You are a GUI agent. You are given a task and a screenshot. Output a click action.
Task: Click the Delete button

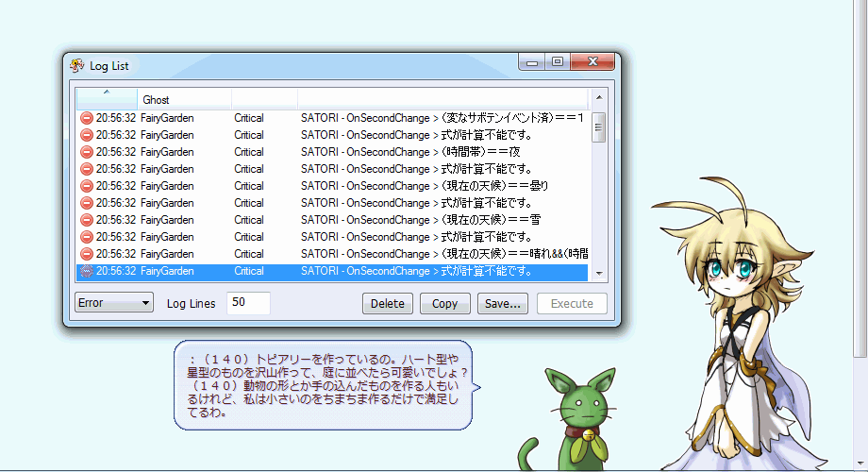(x=388, y=304)
